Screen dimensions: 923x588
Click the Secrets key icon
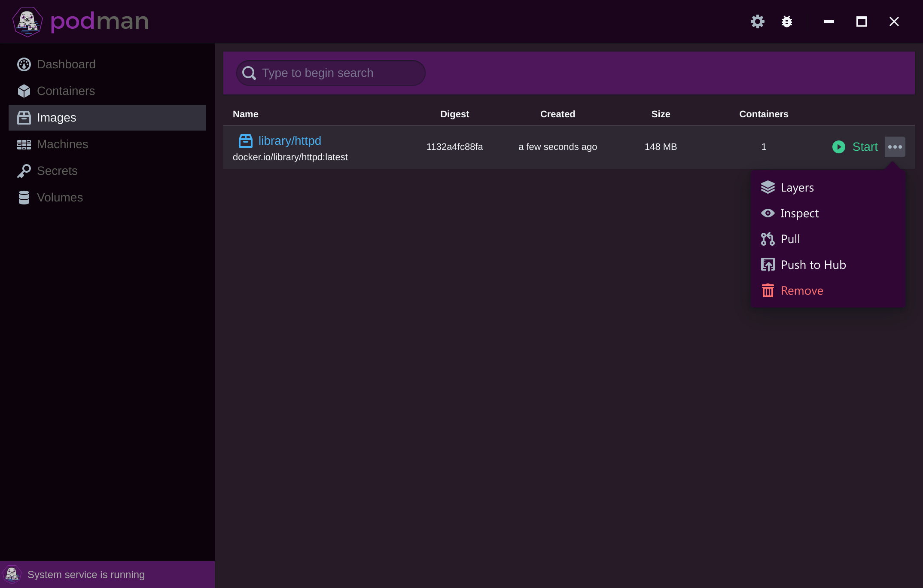(24, 171)
